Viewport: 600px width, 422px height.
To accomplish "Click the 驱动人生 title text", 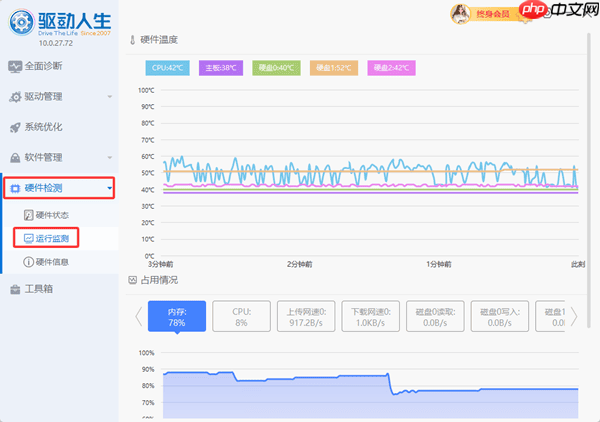I will tap(75, 20).
